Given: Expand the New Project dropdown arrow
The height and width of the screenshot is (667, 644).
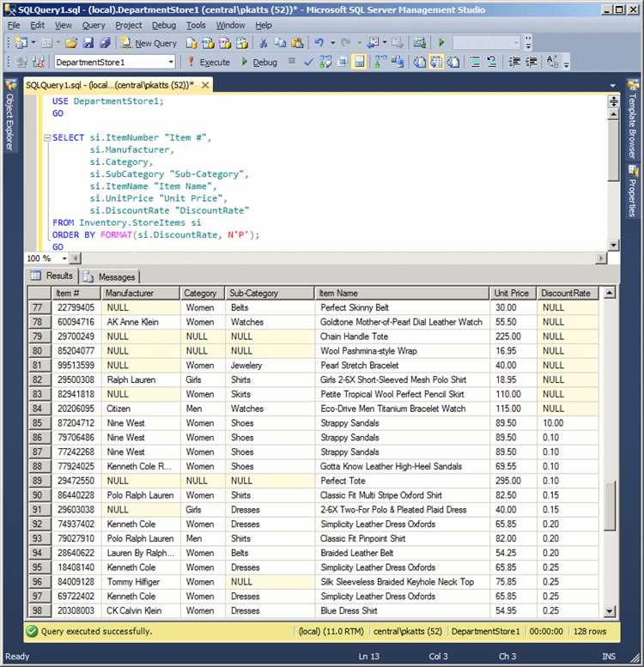Looking at the screenshot, I should [x=33, y=43].
